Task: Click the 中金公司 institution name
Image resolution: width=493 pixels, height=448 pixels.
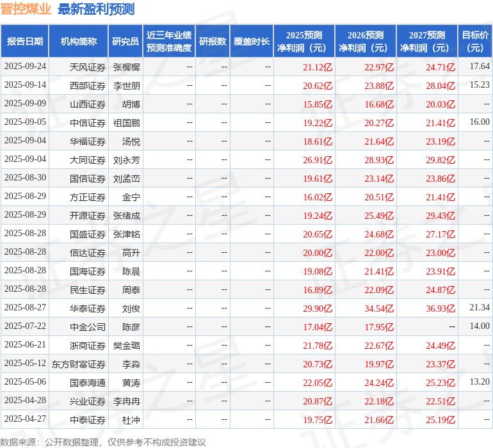Action: point(88,327)
